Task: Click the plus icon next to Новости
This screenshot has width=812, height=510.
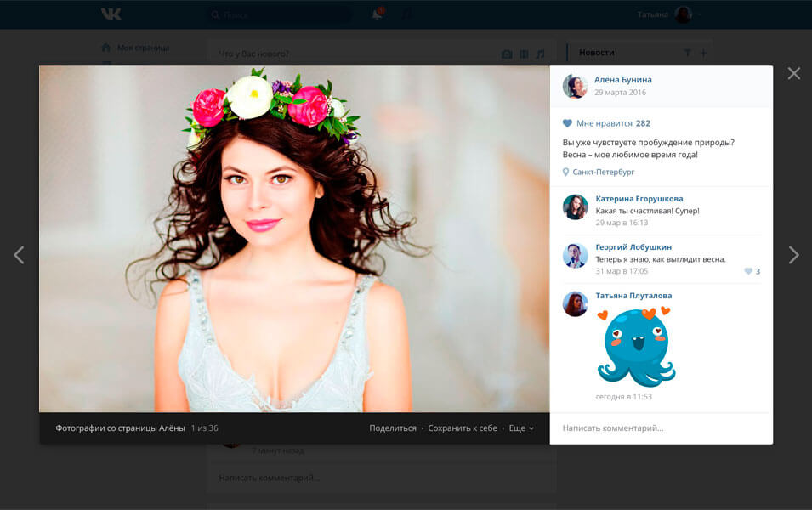Action: pyautogui.click(x=703, y=53)
